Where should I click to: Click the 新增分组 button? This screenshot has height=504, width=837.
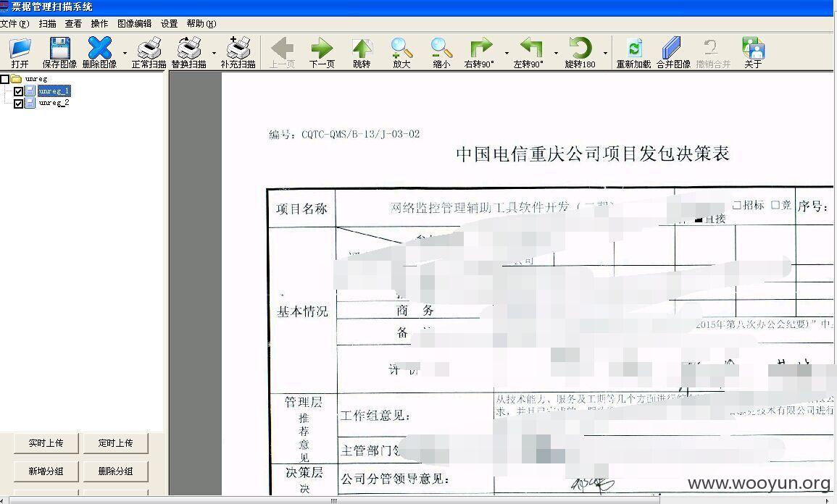click(46, 471)
